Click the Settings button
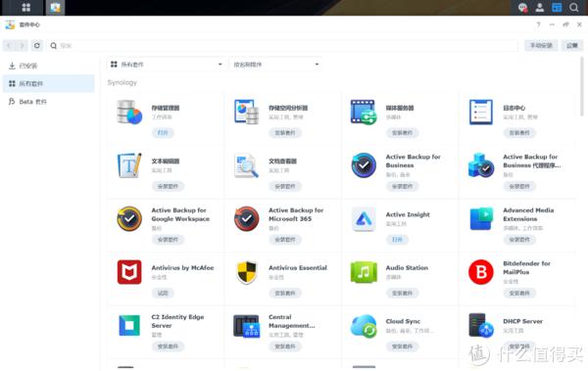 [572, 46]
